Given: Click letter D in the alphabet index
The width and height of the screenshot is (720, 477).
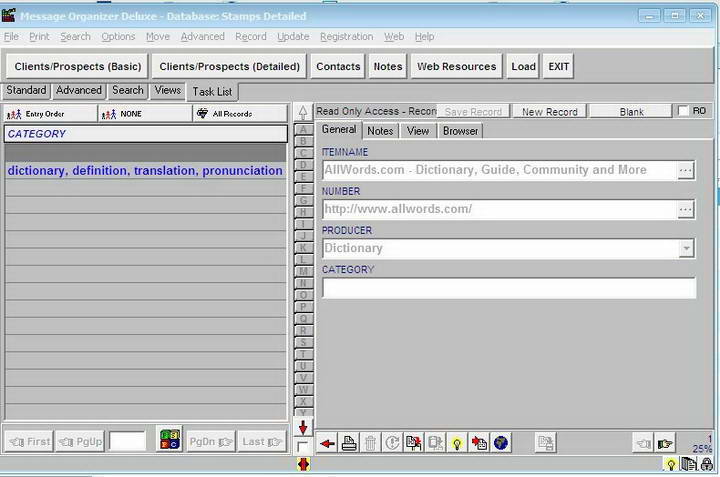Looking at the screenshot, I should click(303, 165).
